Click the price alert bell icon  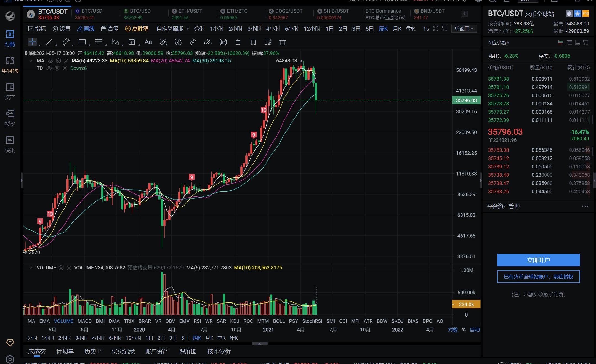click(569, 14)
